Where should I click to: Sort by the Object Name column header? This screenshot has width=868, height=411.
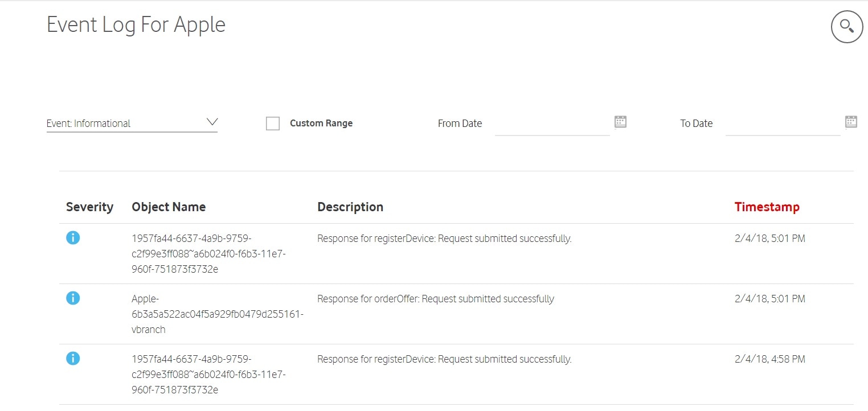(169, 207)
